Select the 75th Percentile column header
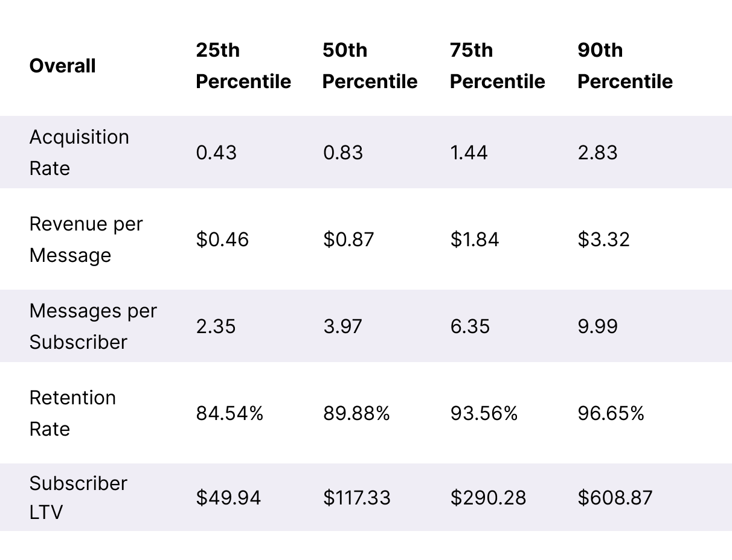The height and width of the screenshot is (560, 732). 497,66
